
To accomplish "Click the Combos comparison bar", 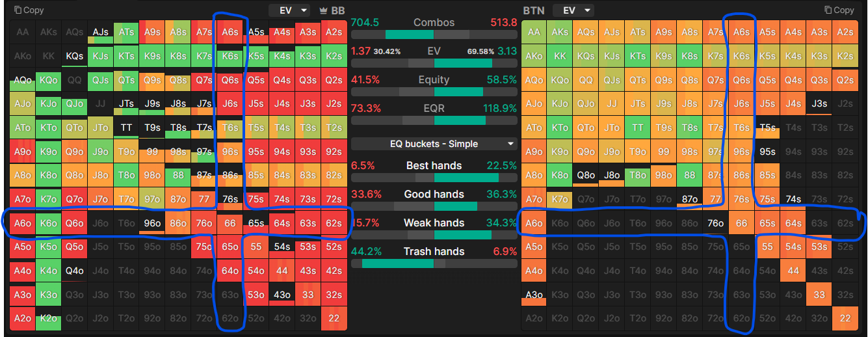I will 434,34.
